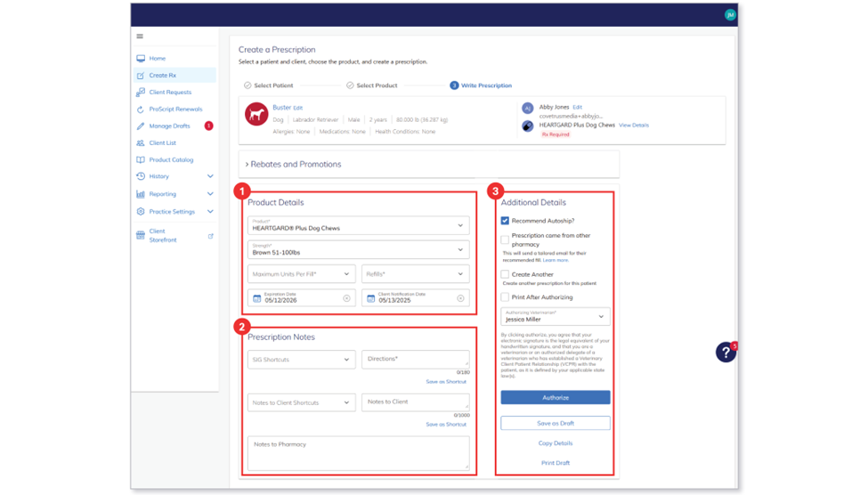868x495 pixels.
Task: Uncheck Recommend Autoship checkbox
Action: [x=505, y=221]
